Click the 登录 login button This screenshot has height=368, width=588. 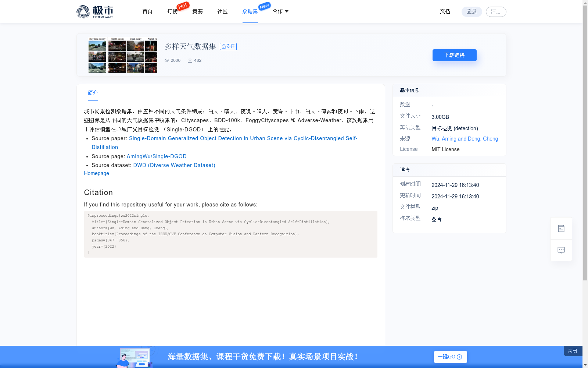[472, 12]
